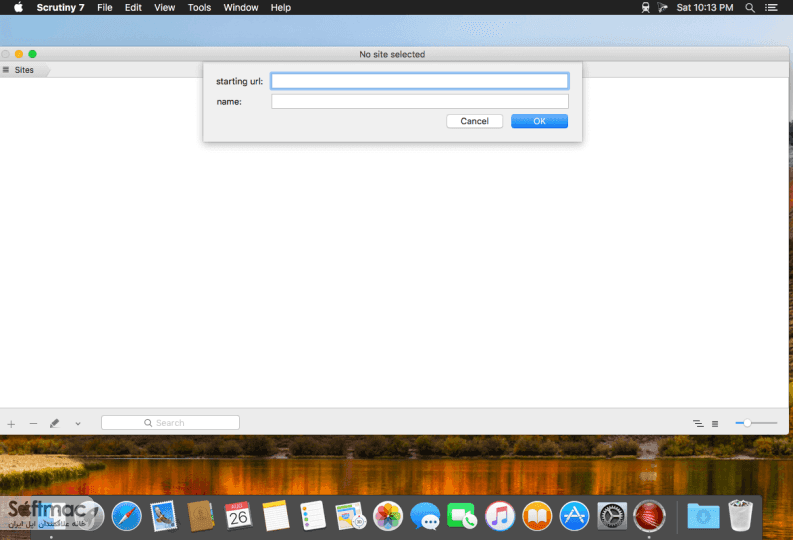
Task: Remove site with minus button
Action: 33,423
